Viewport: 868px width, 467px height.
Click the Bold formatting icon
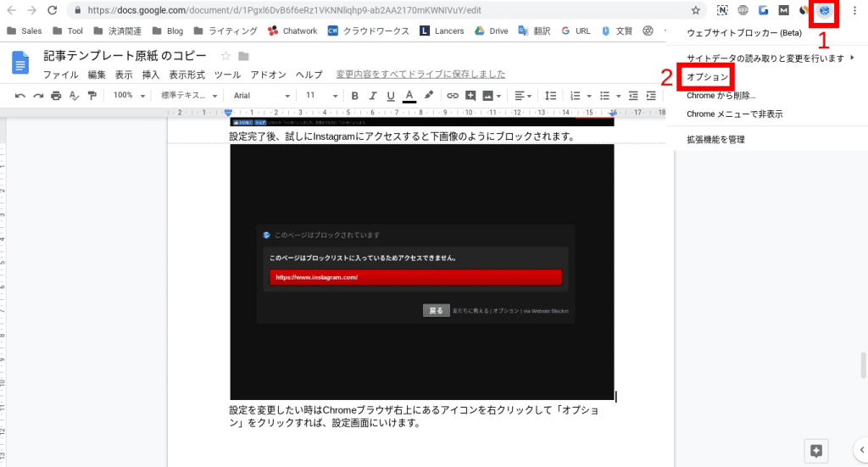(355, 96)
